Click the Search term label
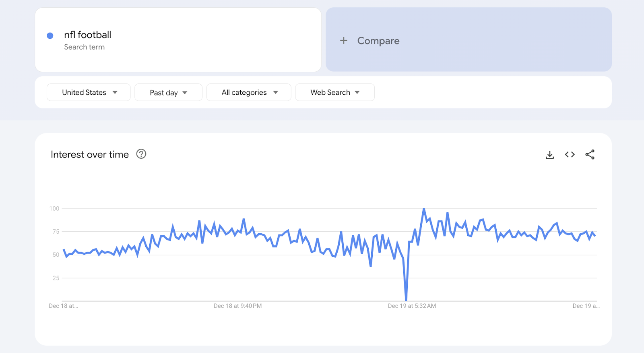This screenshot has width=644, height=353. coord(84,47)
